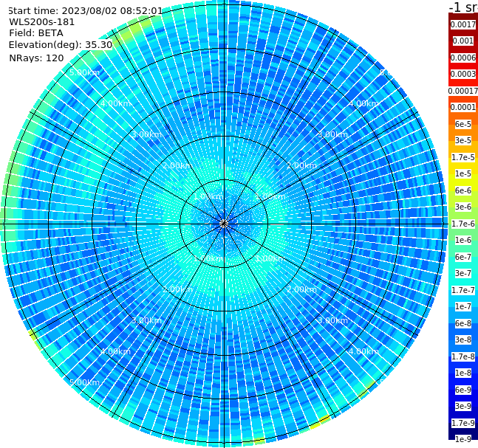The height and width of the screenshot is (448, 478).
Task: Click the 6e-6 colorbar label
Action: point(463,190)
